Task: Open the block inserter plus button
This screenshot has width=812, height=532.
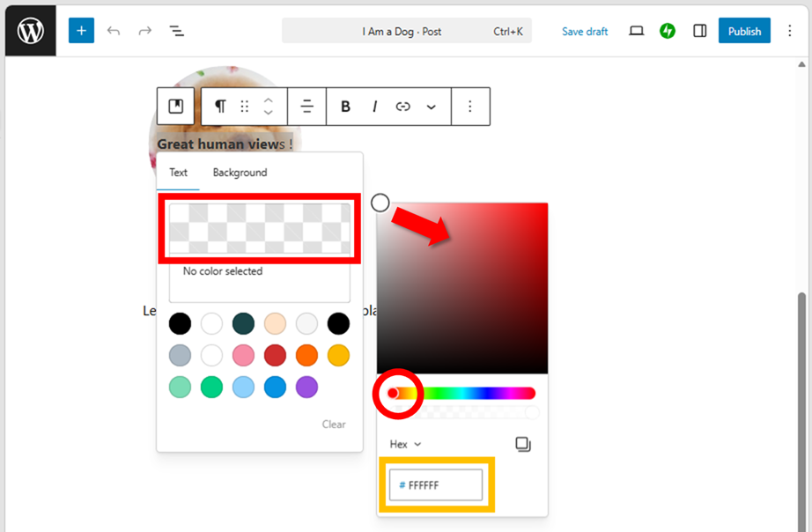Action: pyautogui.click(x=81, y=31)
